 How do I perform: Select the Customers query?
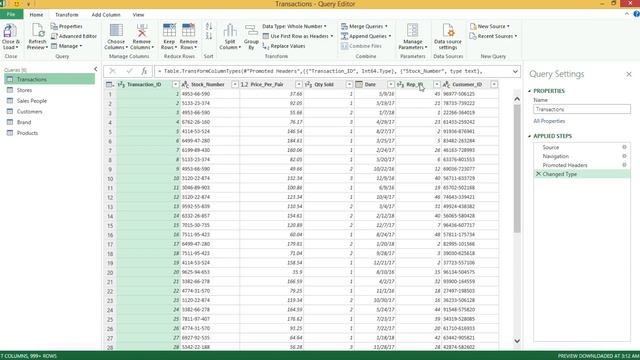(49, 111)
